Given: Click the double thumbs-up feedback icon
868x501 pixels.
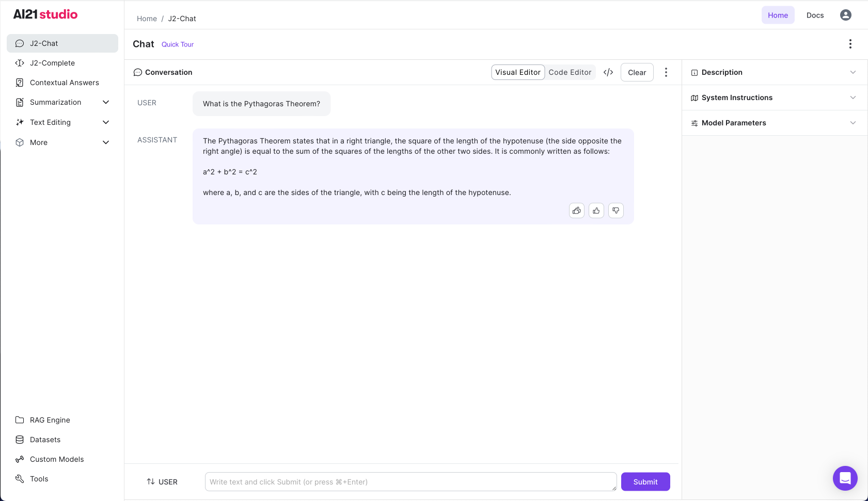Looking at the screenshot, I should [x=577, y=211].
